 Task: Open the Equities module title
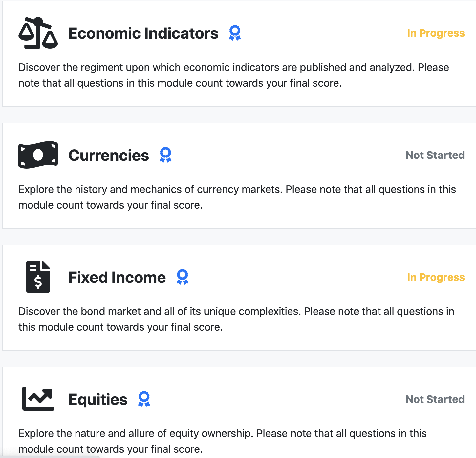pyautogui.click(x=98, y=400)
